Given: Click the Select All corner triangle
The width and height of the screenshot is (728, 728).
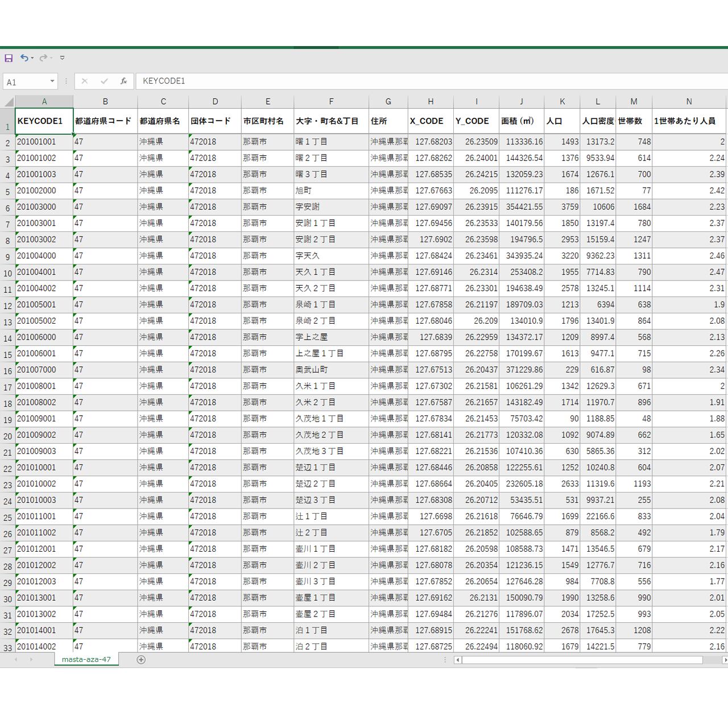Looking at the screenshot, I should (x=9, y=102).
